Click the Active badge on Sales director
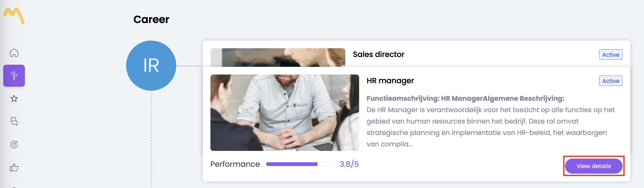Screen dimensions: 644x188 click(x=611, y=55)
